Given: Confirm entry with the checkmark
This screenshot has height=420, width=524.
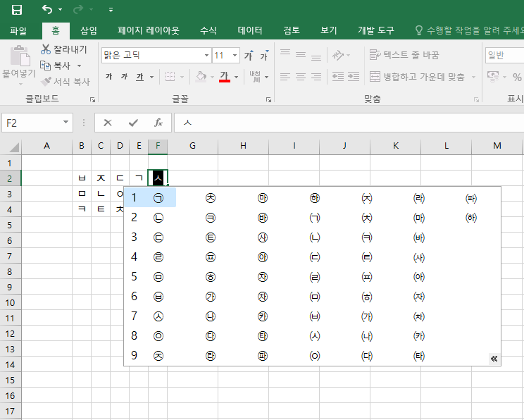Looking at the screenshot, I should (x=133, y=123).
